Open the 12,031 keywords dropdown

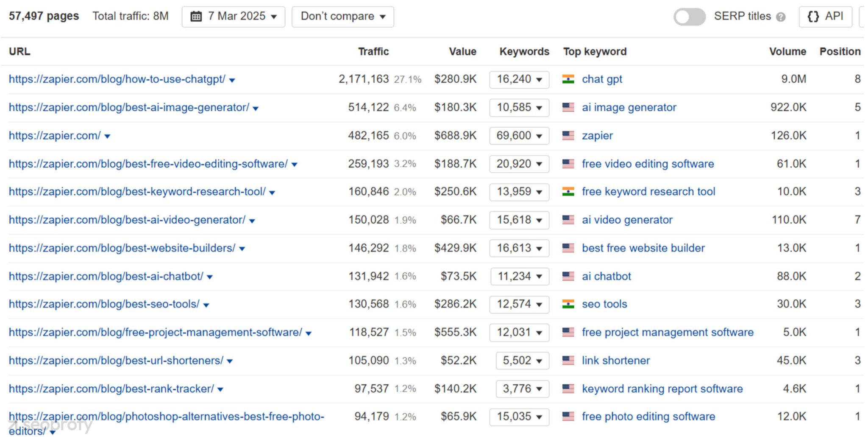pos(519,332)
